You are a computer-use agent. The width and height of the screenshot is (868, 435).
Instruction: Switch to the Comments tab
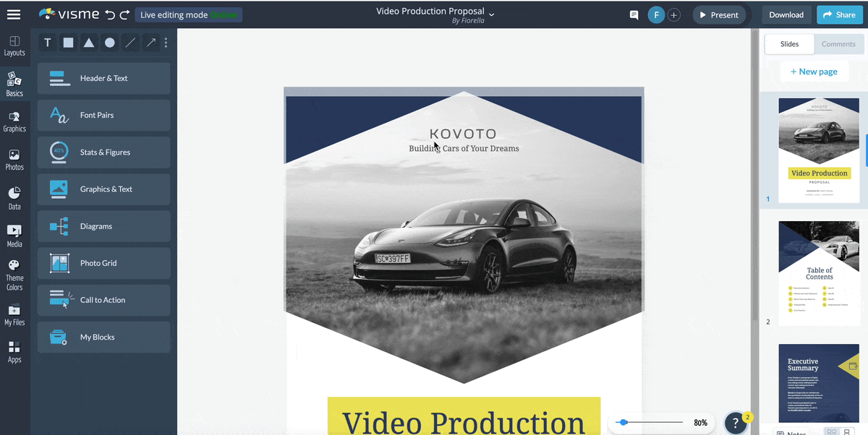coord(838,43)
